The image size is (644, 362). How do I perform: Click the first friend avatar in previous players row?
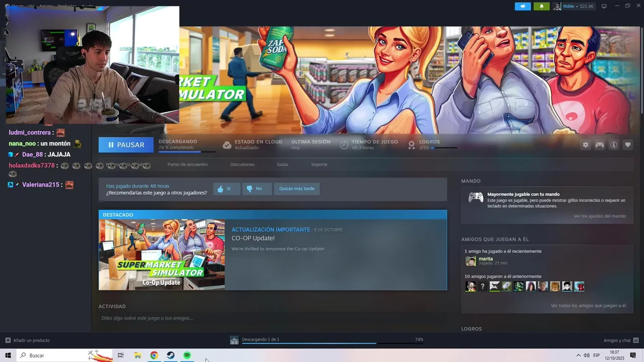click(x=470, y=287)
